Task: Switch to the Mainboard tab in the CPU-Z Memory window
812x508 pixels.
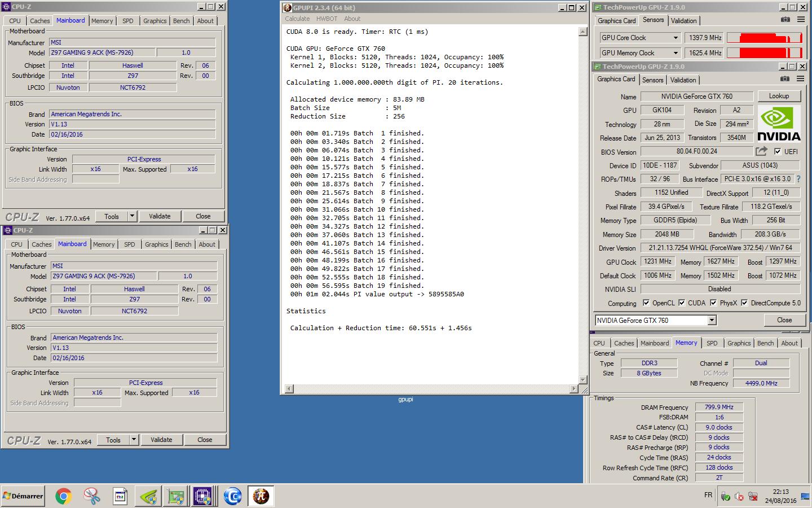Action: (x=655, y=343)
